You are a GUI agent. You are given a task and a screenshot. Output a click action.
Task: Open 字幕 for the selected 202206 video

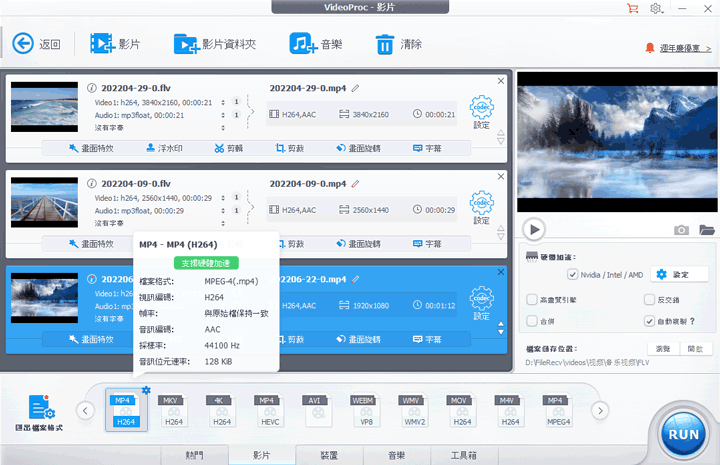pos(427,339)
